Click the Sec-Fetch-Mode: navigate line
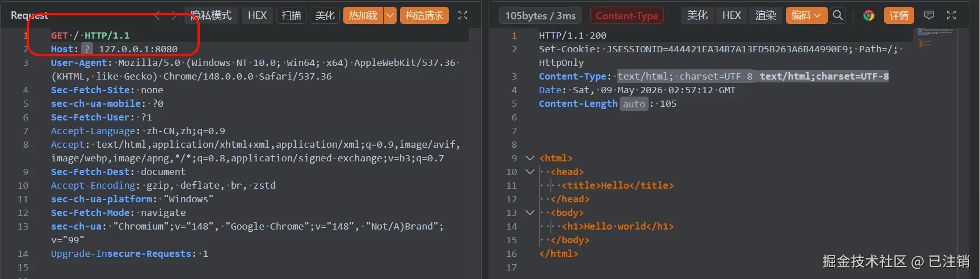980x279 pixels. pyautogui.click(x=118, y=213)
